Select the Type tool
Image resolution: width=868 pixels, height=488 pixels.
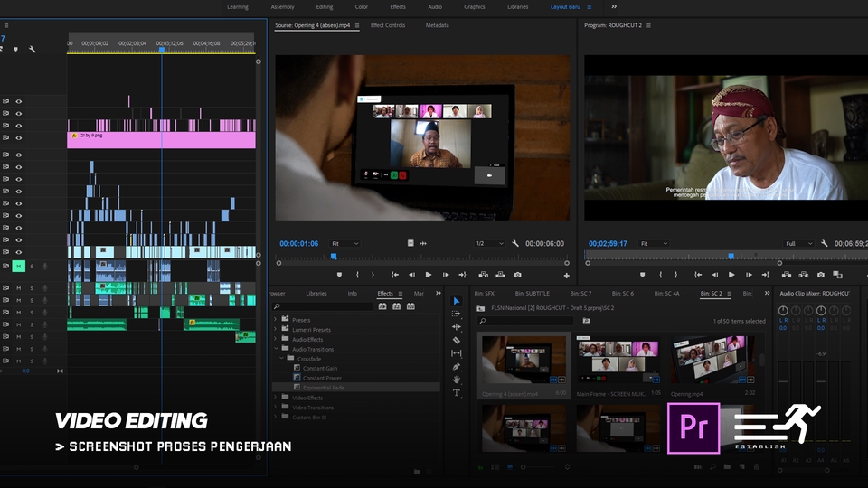click(x=456, y=393)
